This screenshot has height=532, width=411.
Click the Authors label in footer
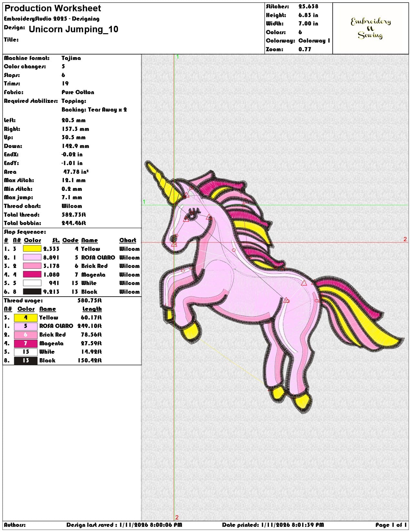pyautogui.click(x=15, y=525)
